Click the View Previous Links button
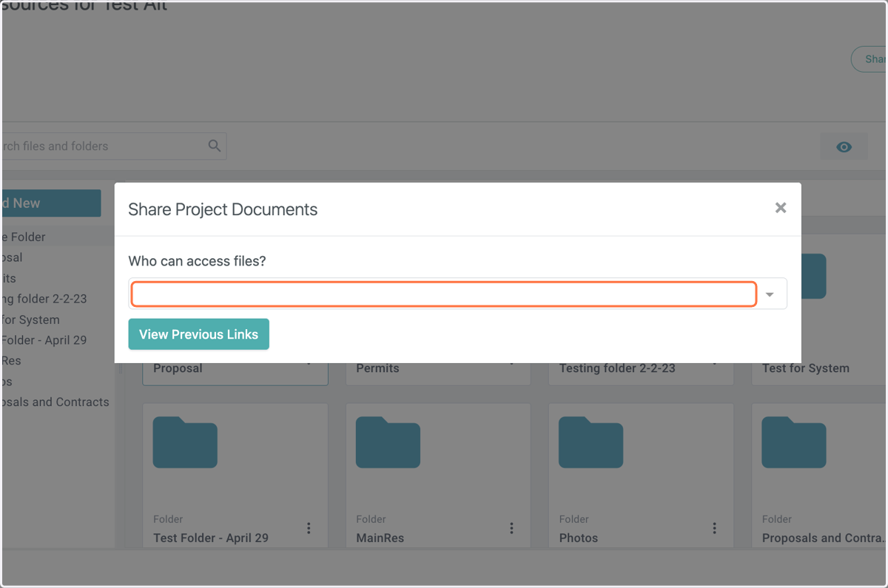 pyautogui.click(x=198, y=334)
